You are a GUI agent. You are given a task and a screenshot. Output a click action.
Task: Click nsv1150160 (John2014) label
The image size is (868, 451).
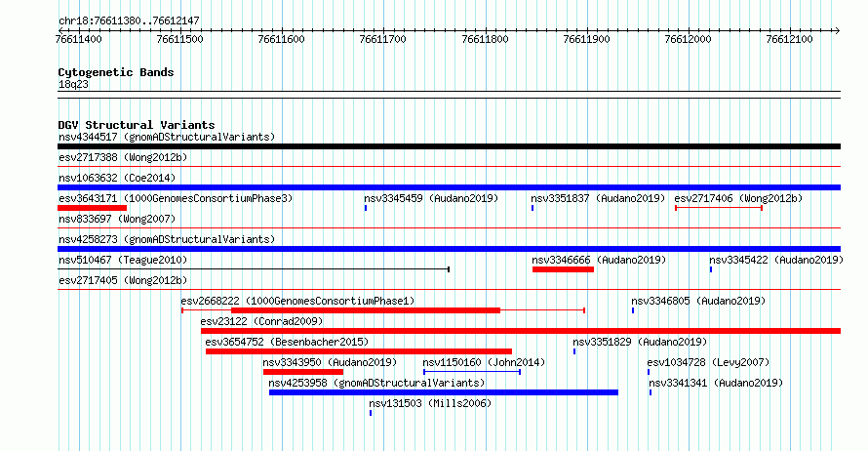pyautogui.click(x=484, y=362)
